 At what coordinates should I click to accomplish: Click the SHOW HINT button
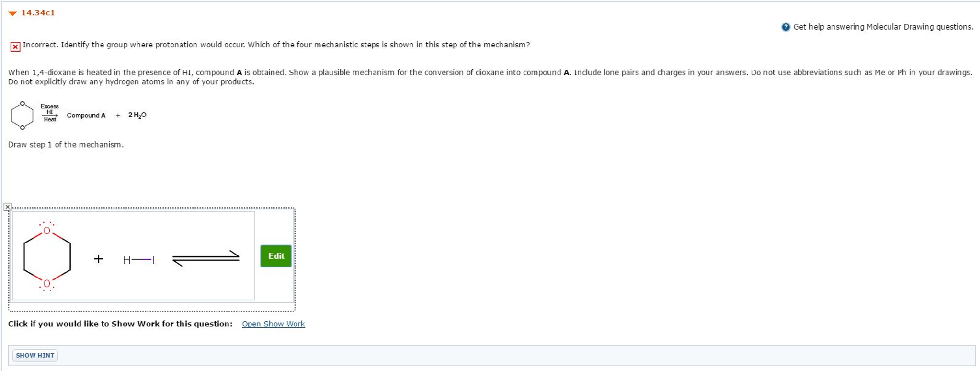click(35, 355)
